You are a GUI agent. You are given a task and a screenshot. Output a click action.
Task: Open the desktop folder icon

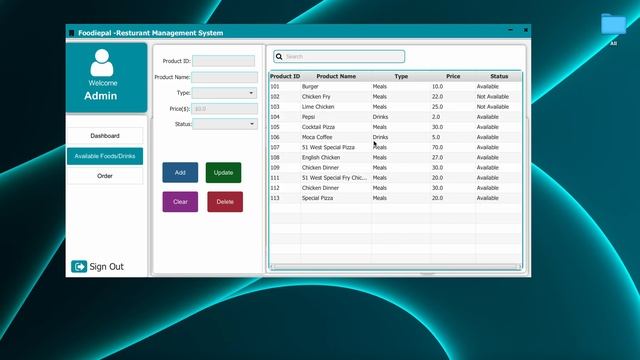(613, 24)
